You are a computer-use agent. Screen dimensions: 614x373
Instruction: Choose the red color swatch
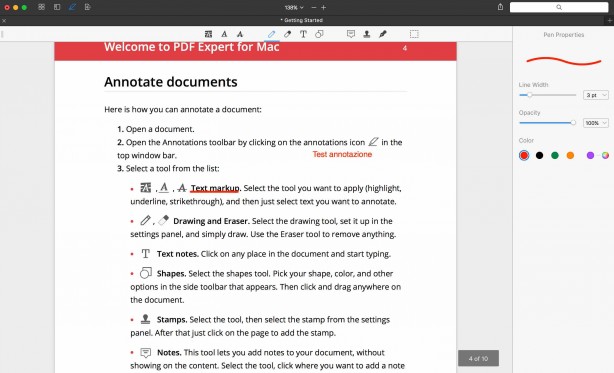coord(524,155)
